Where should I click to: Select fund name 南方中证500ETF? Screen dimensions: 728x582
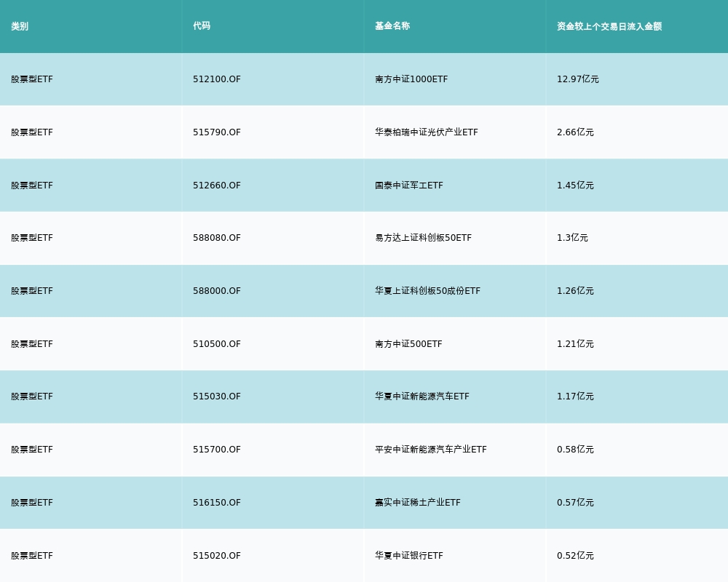pos(408,344)
